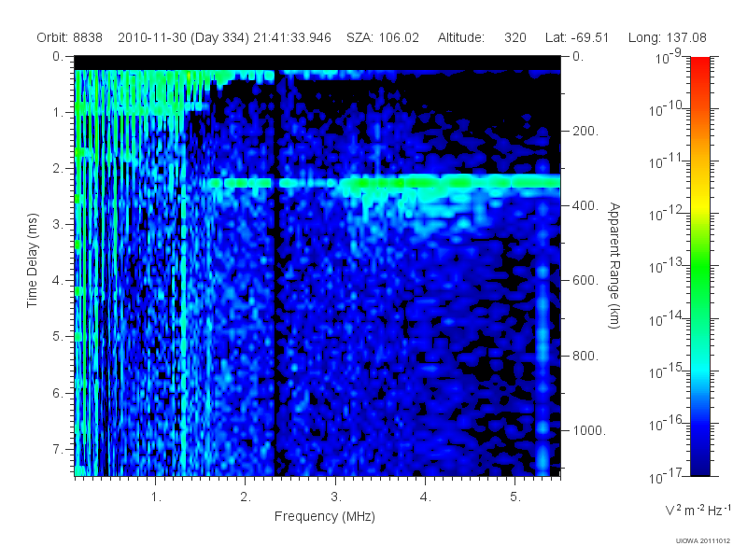
Task: Click the UIOWA 20111012 credit text
Action: coord(703,540)
